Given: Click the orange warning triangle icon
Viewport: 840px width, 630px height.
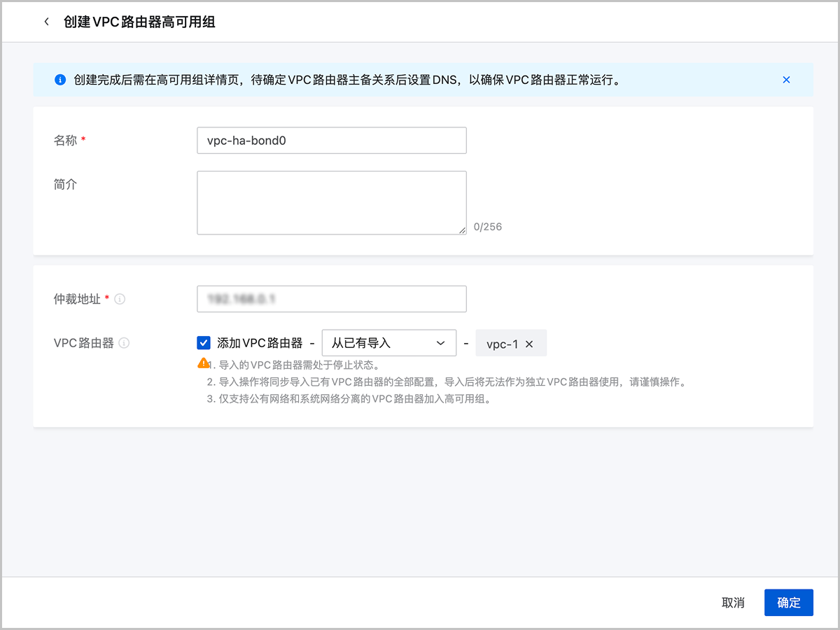Looking at the screenshot, I should tap(203, 363).
